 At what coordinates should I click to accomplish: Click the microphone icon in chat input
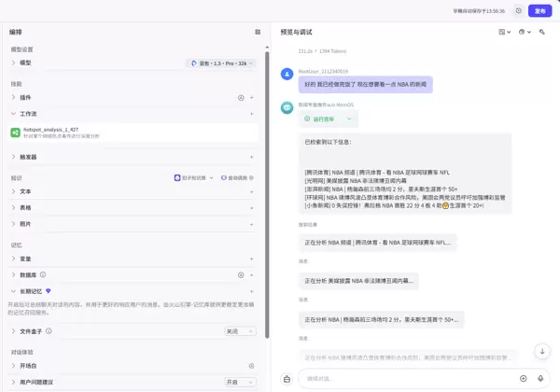pos(540,378)
